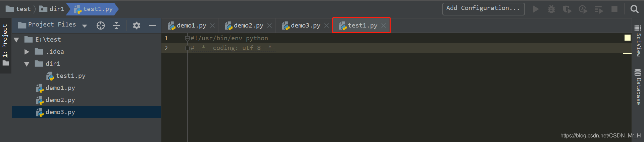
Task: Expand the .idea folder
Action: pyautogui.click(x=27, y=52)
